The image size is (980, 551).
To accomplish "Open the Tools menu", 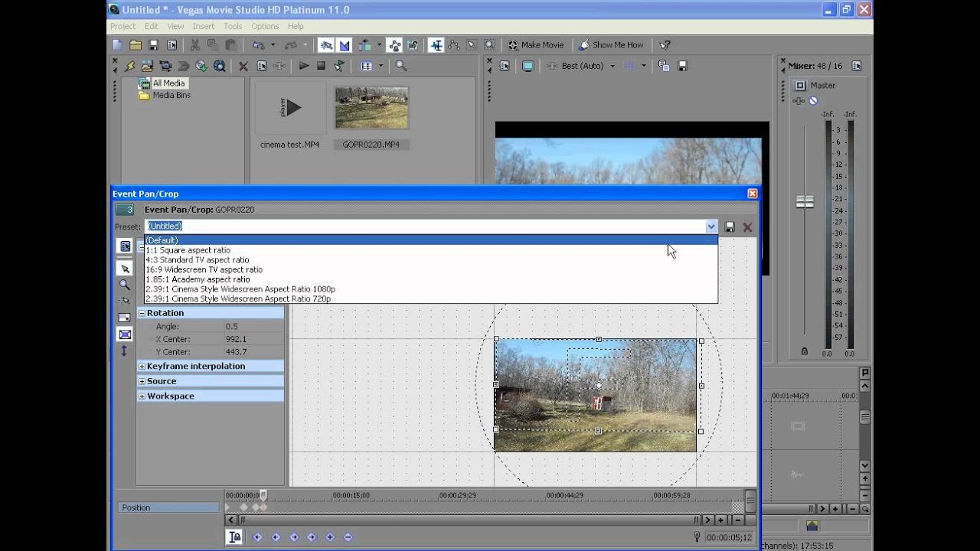I will (x=233, y=26).
